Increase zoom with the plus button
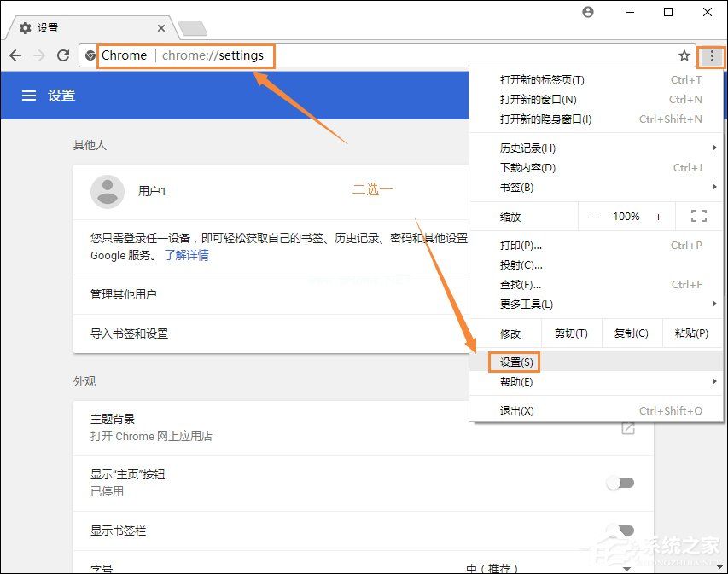The width and height of the screenshot is (728, 574). [x=658, y=217]
